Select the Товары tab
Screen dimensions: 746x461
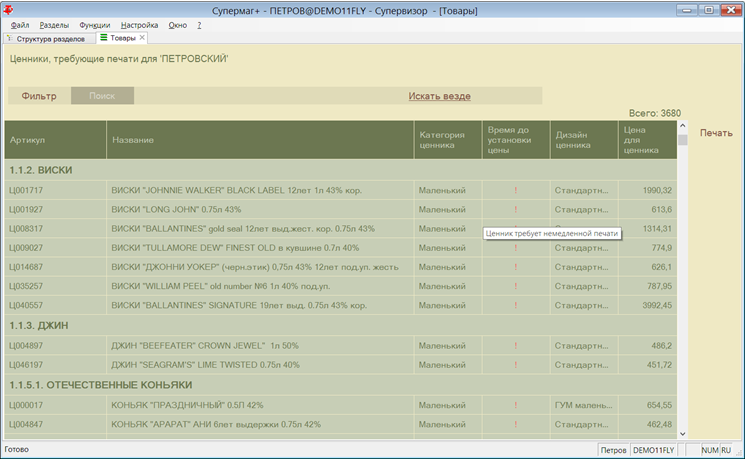click(x=123, y=38)
